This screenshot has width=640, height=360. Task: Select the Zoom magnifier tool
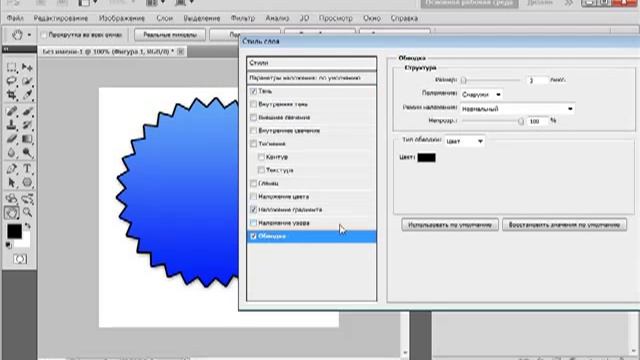point(27,212)
